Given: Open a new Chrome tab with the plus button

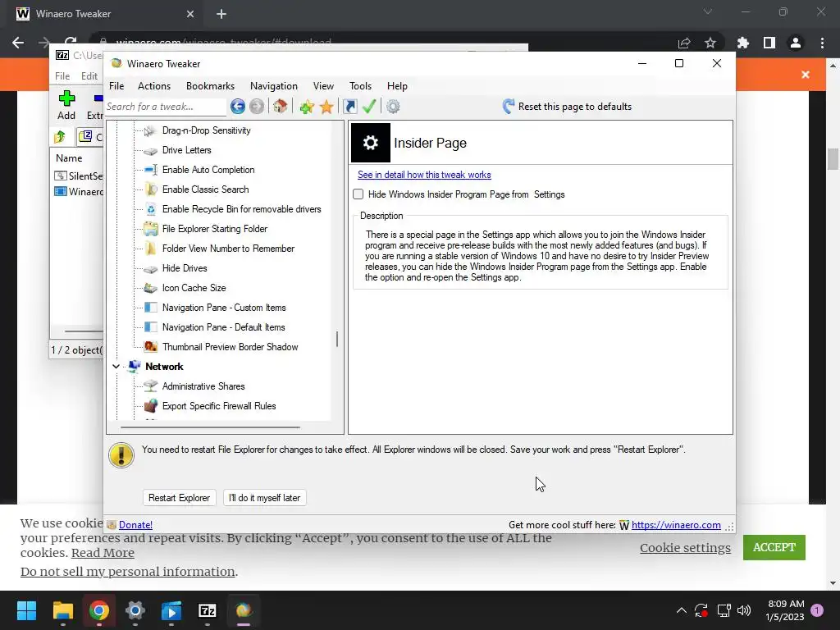Looking at the screenshot, I should pos(221,14).
